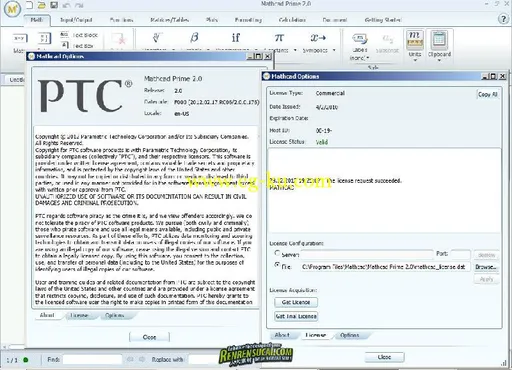Screen dimensions: 512x370
Task: Click the Copy All button
Action: (x=488, y=94)
